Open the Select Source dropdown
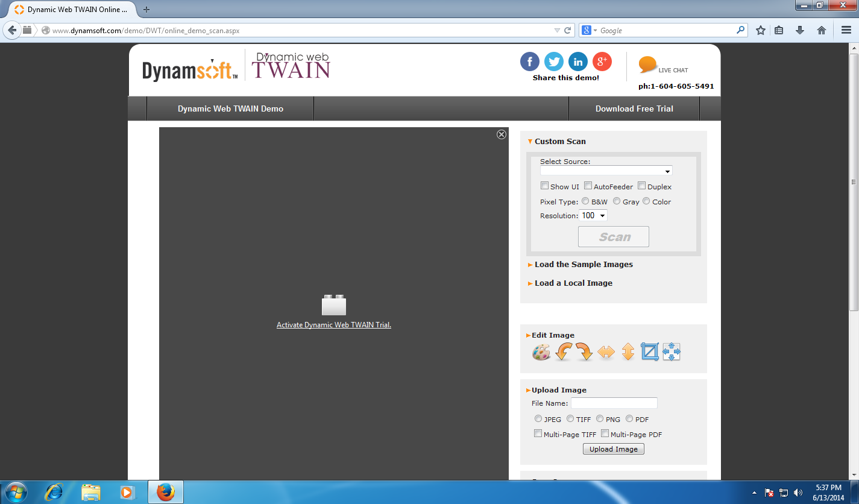Screen dimensions: 859x504 tap(606, 171)
